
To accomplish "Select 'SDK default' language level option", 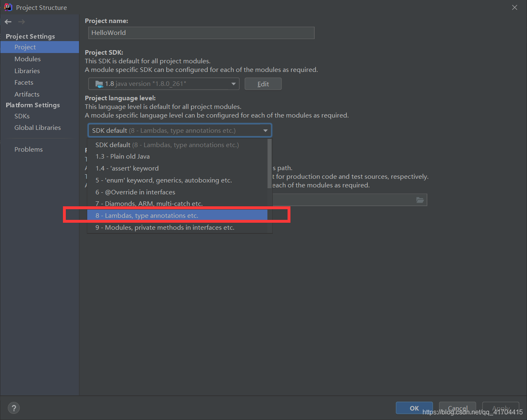I will click(177, 145).
